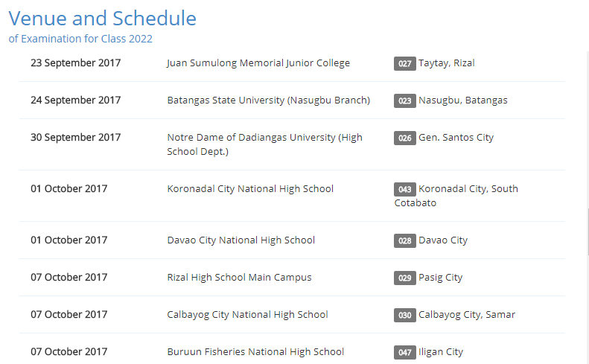Image resolution: width=589 pixels, height=364 pixels.
Task: Select Davao City National High School
Action: [241, 240]
